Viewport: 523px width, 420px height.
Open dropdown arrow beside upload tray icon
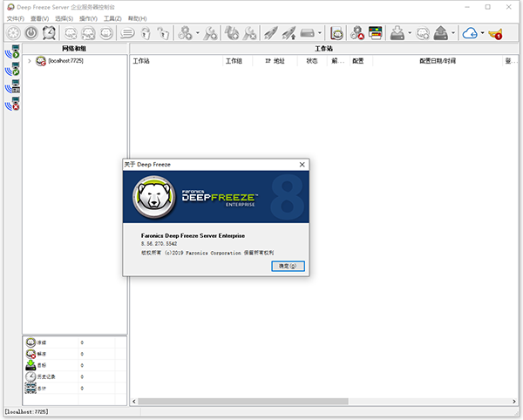(453, 32)
